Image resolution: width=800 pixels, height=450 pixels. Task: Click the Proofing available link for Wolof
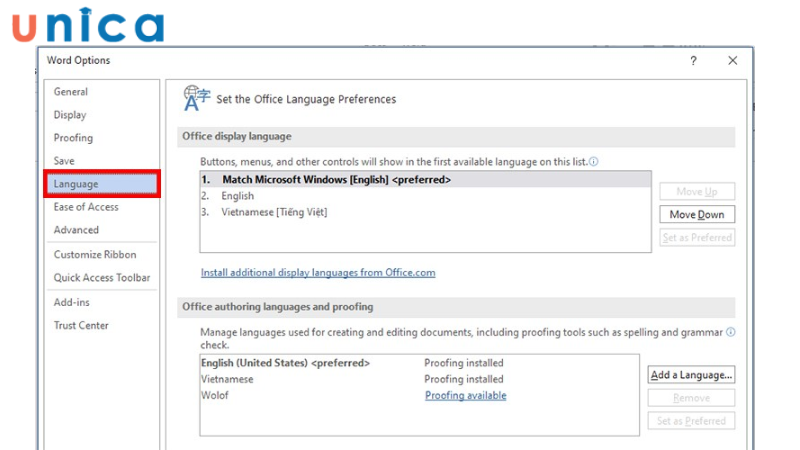(465, 396)
